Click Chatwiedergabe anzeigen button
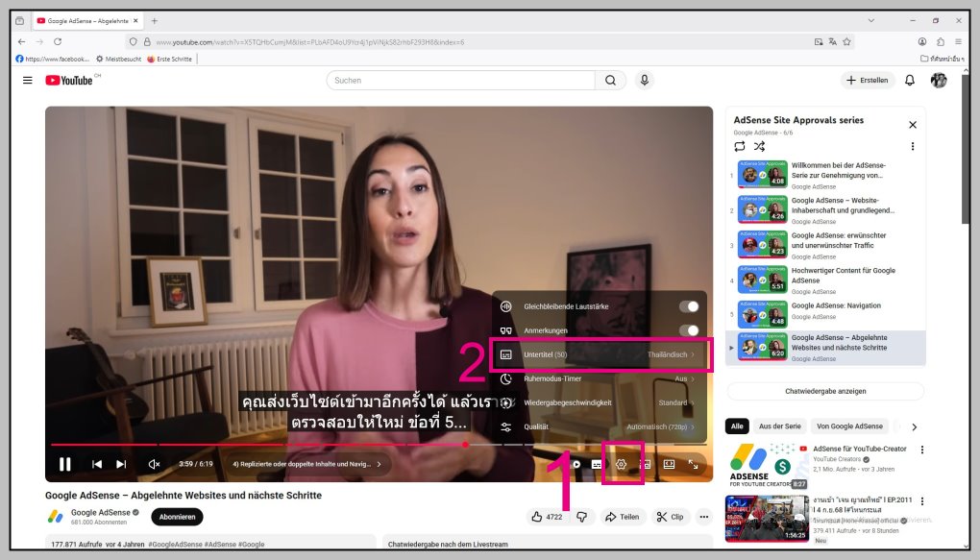Viewport: 980px width, 560px height. click(825, 391)
